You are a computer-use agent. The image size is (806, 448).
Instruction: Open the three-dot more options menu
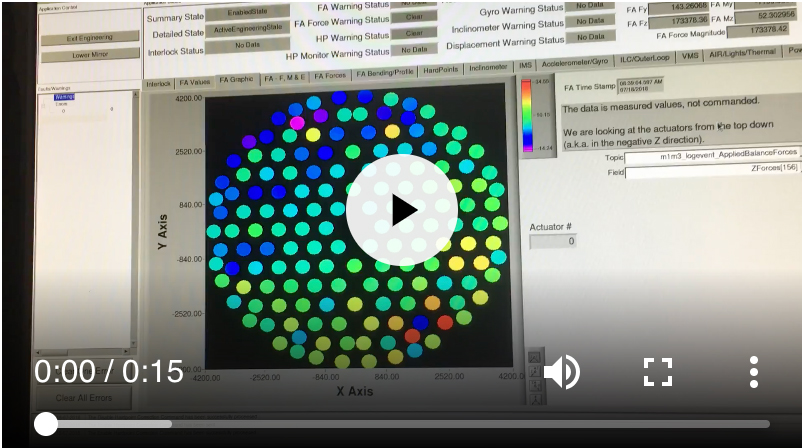coord(754,372)
